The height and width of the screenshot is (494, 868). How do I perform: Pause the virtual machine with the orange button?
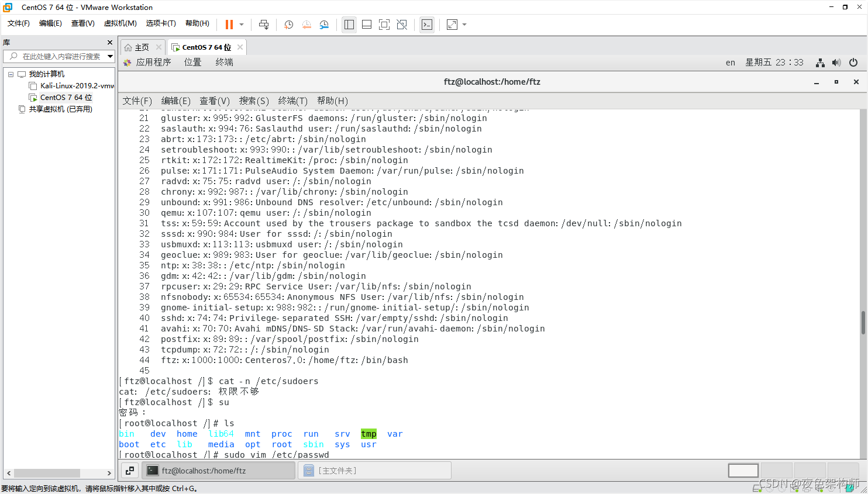[229, 25]
